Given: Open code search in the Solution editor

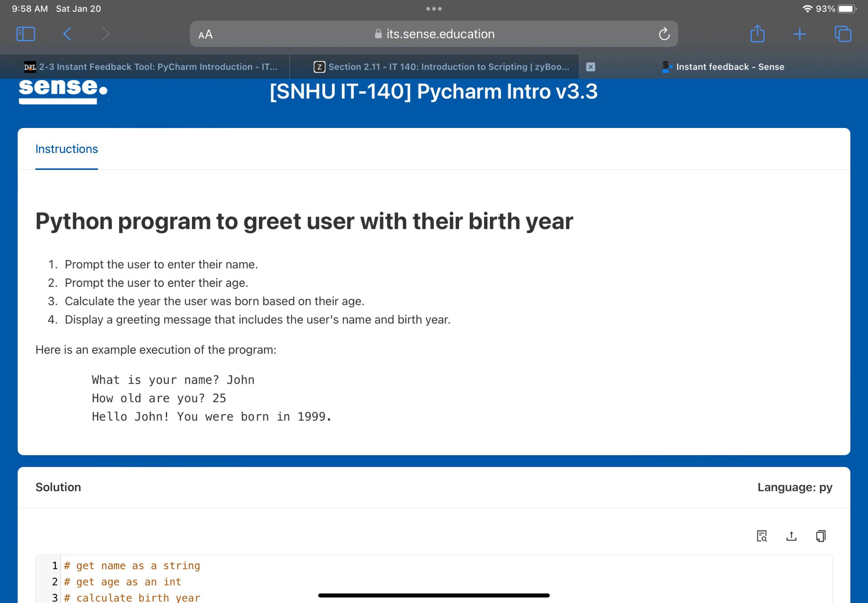Looking at the screenshot, I should pos(762,536).
